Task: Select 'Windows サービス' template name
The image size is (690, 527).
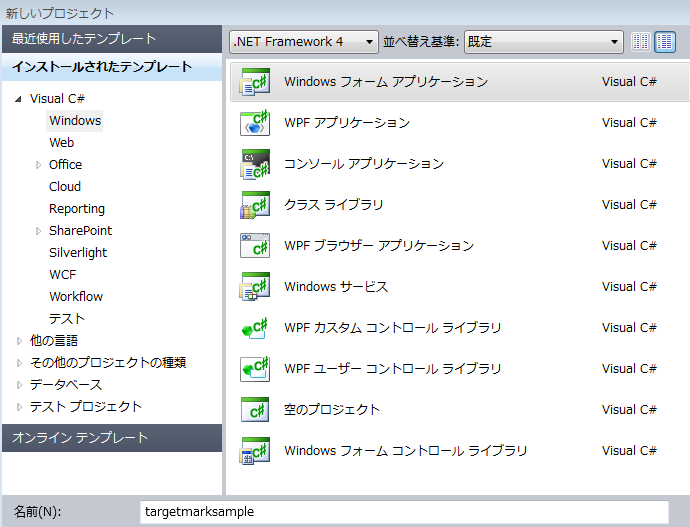Action: click(x=336, y=287)
